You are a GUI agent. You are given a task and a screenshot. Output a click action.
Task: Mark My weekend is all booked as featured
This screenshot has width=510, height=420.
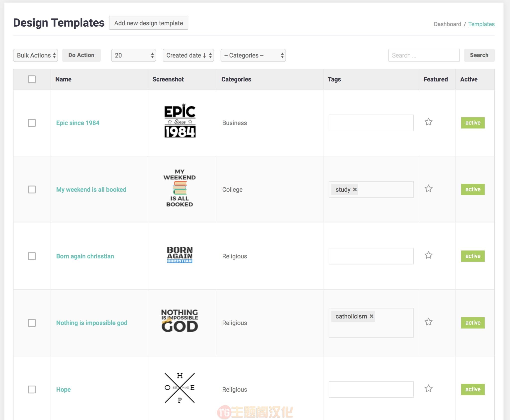click(428, 188)
